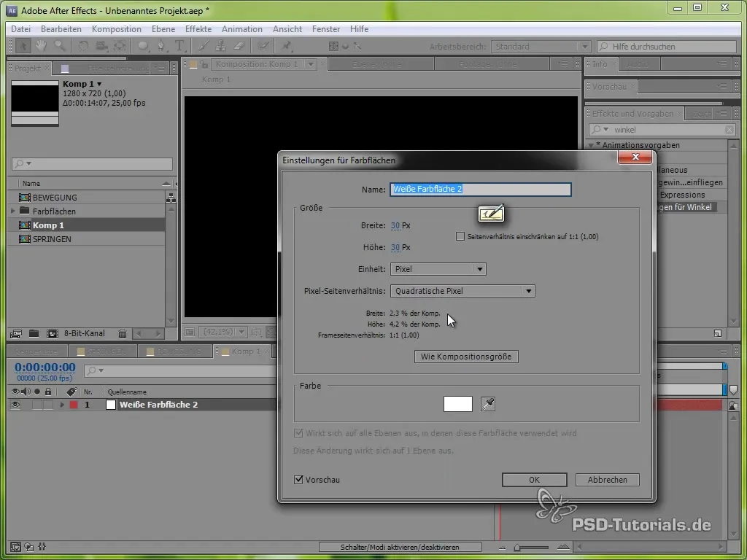
Task: Select the Unified Camera tool
Action: click(x=101, y=46)
